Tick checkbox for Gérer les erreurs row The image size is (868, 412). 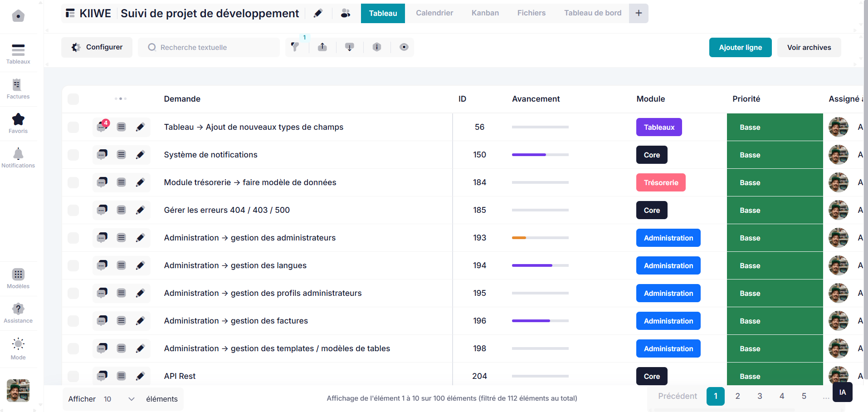click(73, 210)
